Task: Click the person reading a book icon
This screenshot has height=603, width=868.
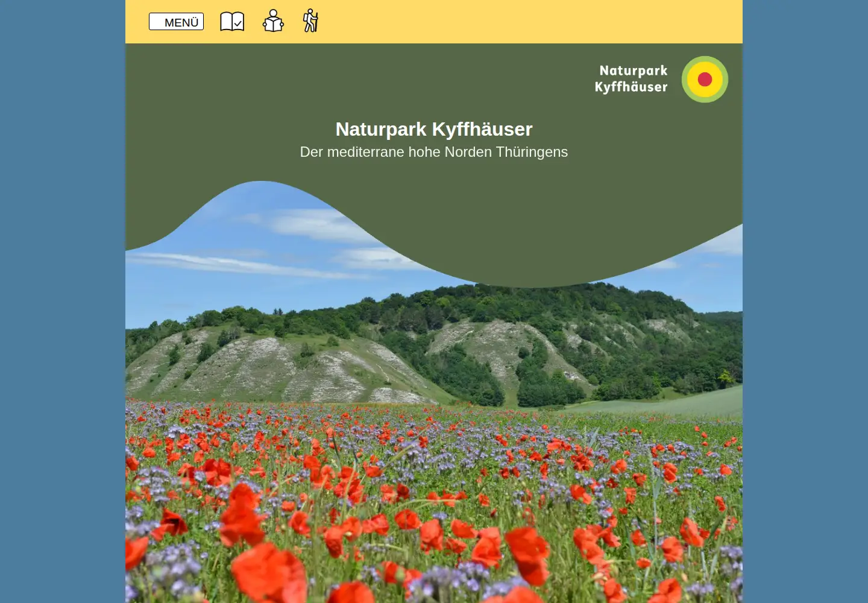Action: [273, 21]
